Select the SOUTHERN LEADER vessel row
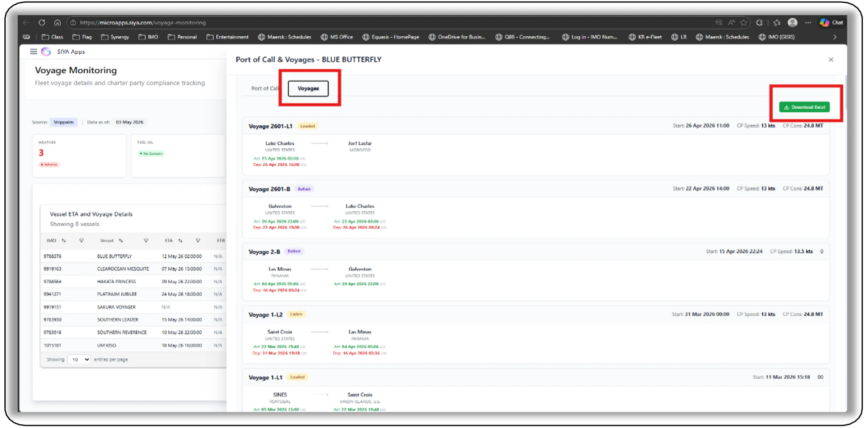The image size is (868, 428). point(134,320)
